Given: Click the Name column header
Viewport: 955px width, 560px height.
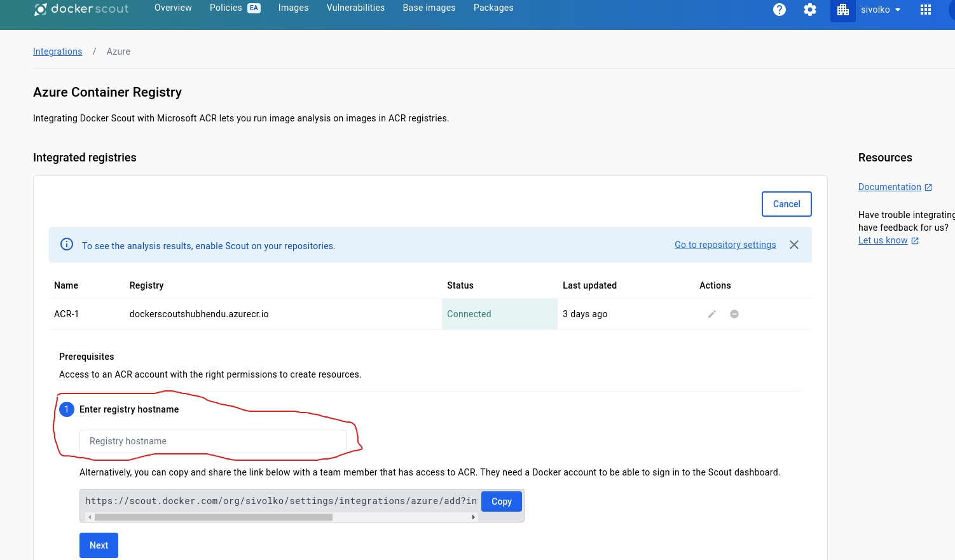Looking at the screenshot, I should pos(66,285).
